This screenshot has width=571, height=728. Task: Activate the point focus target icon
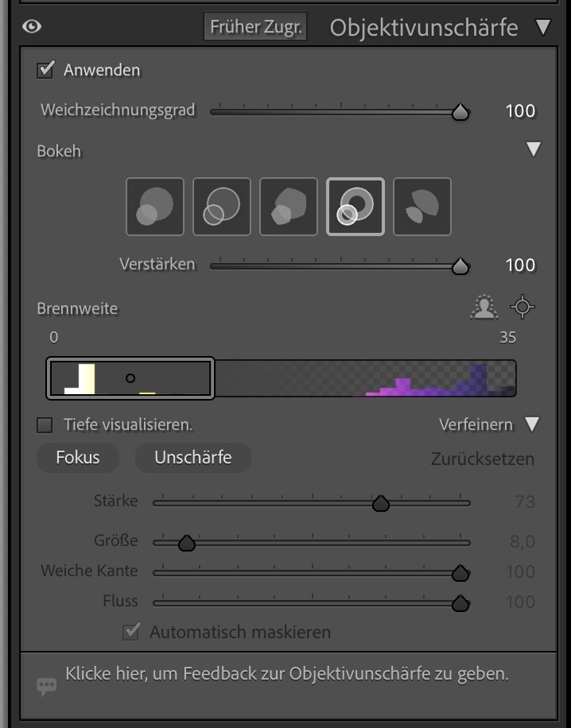click(x=522, y=308)
